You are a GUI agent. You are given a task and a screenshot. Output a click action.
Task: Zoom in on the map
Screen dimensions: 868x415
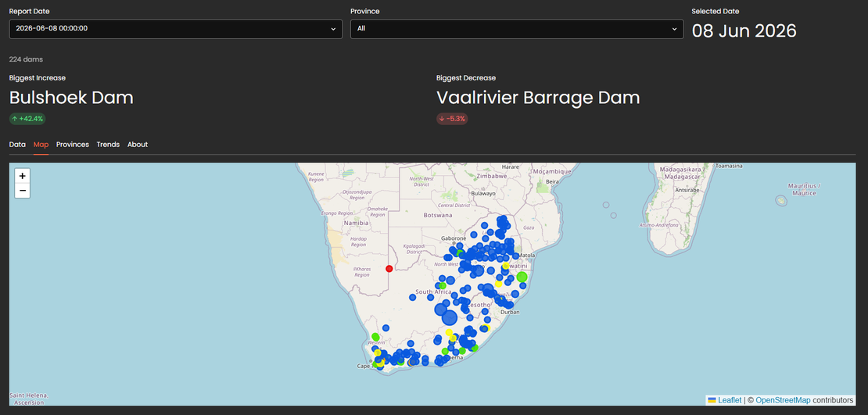tap(22, 176)
